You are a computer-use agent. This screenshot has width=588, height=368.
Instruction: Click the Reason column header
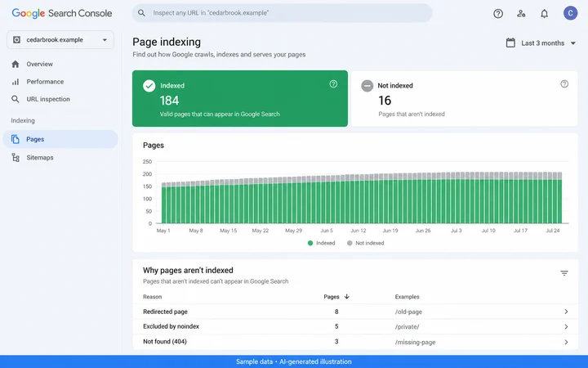tap(152, 297)
